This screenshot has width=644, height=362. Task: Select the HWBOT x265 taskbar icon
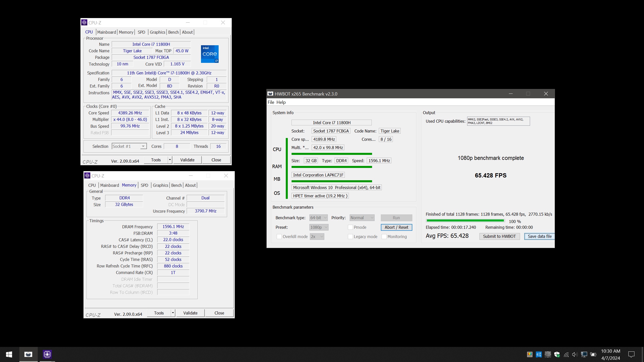click(28, 354)
